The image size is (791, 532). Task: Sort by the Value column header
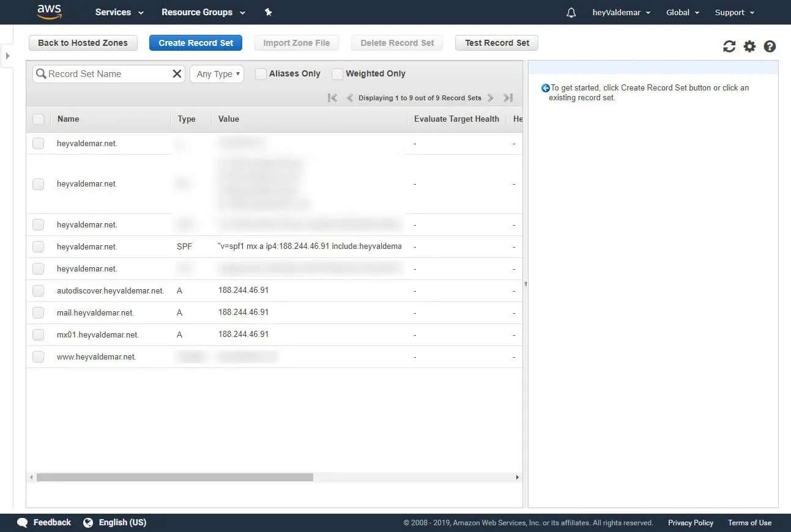pos(229,119)
